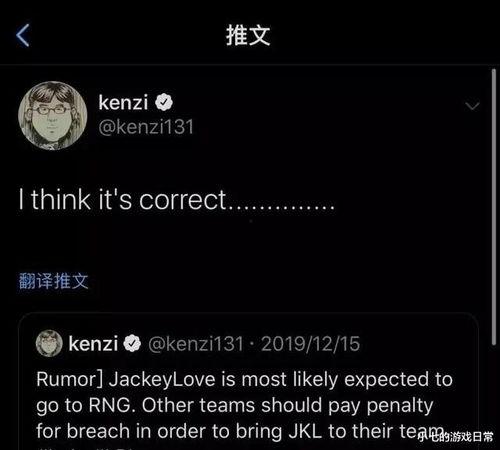Select the "I think it's correct" tweet text
This screenshot has height=450, width=500.
click(177, 200)
